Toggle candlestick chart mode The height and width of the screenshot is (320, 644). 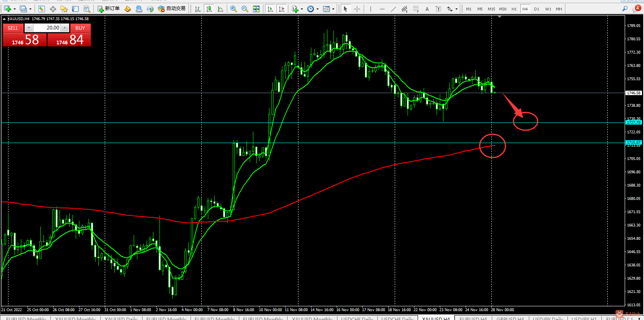click(x=209, y=9)
